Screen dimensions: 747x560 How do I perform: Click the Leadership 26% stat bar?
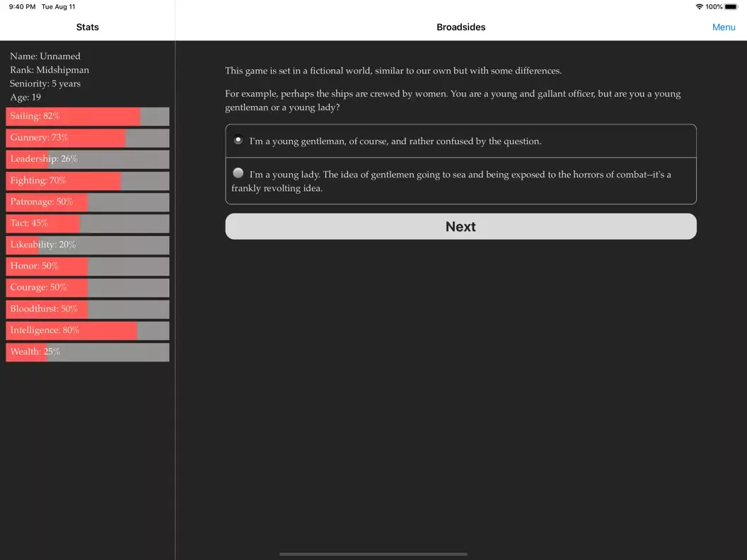[88, 159]
